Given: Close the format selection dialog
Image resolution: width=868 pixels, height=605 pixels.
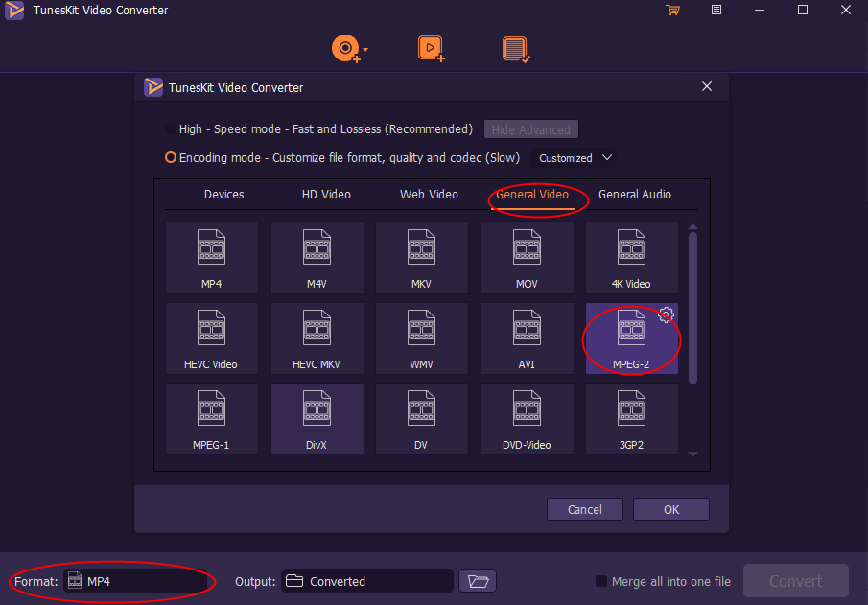Looking at the screenshot, I should tap(706, 86).
